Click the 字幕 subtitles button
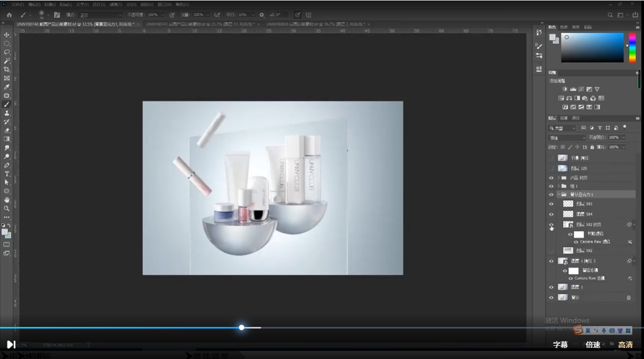Screen dimensions: 644x359 [x=560, y=345]
